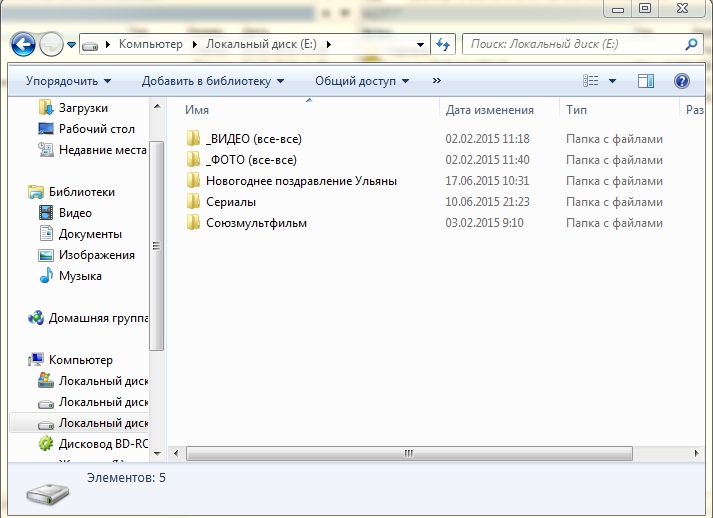
Task: Click Компьютер in the address breadcrumb
Action: pyautogui.click(x=150, y=45)
